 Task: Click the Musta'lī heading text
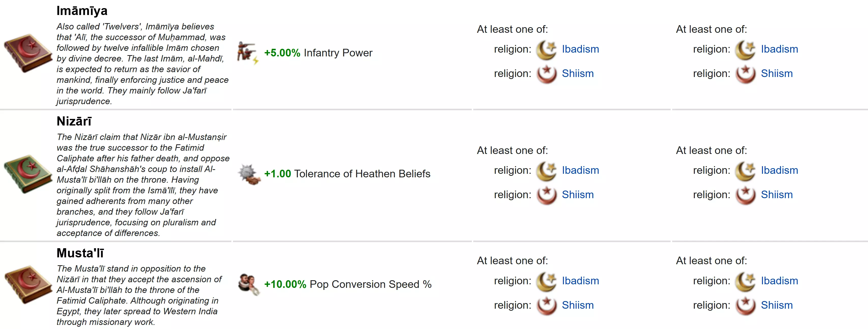[80, 253]
